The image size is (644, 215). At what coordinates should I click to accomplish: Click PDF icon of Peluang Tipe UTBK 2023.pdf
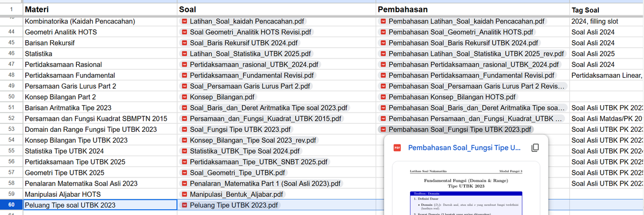184,205
